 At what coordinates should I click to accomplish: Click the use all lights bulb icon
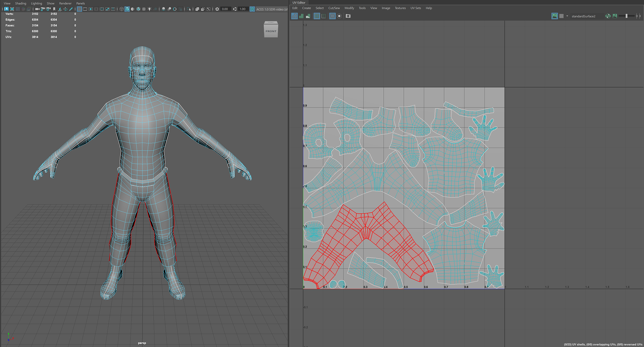click(x=150, y=9)
